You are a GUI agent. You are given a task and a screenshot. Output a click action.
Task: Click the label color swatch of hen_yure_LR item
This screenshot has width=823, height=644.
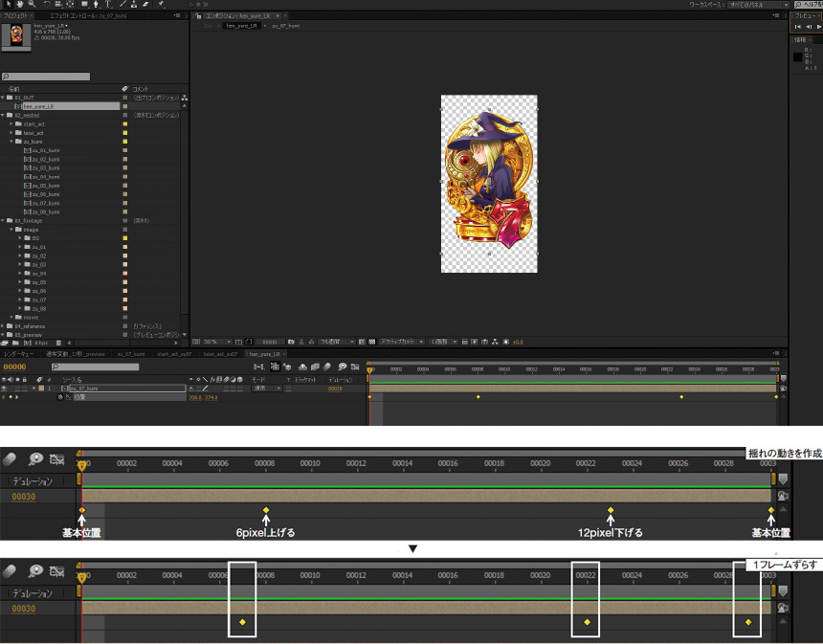point(125,106)
